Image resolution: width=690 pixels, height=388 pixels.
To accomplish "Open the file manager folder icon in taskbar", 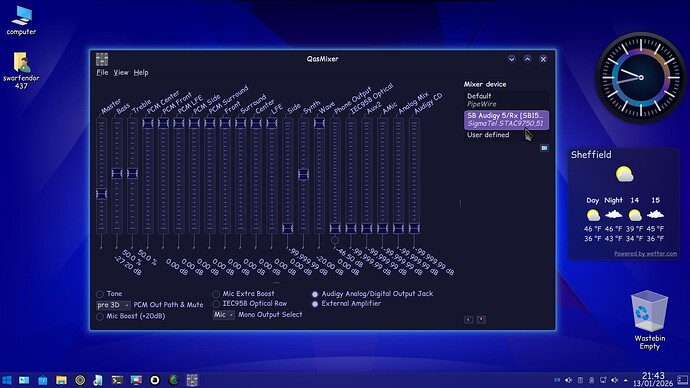I will [x=61, y=380].
